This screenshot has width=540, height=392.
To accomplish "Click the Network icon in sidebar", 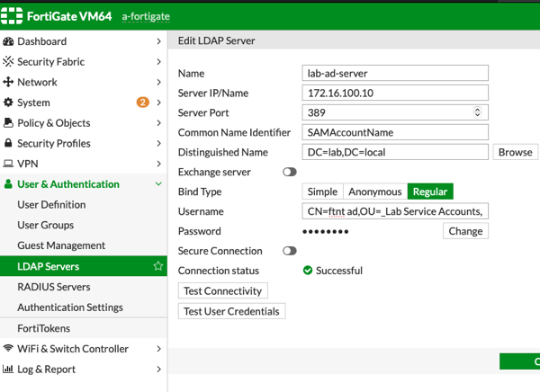I will pyautogui.click(x=9, y=83).
